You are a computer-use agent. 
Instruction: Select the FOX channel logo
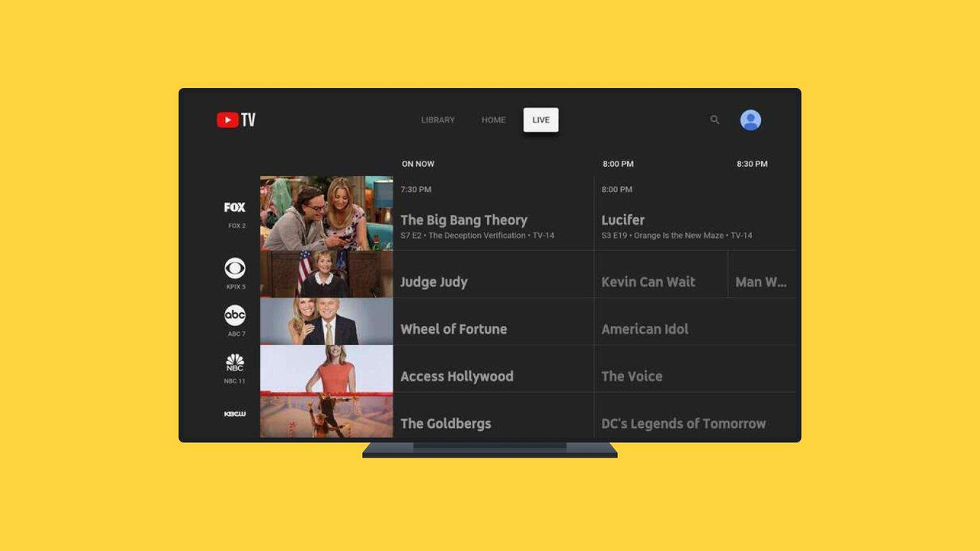[235, 207]
